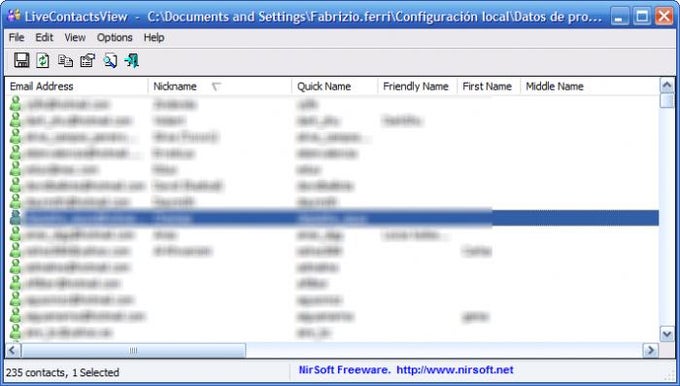Open the View menu
The image size is (680, 386).
(x=75, y=38)
